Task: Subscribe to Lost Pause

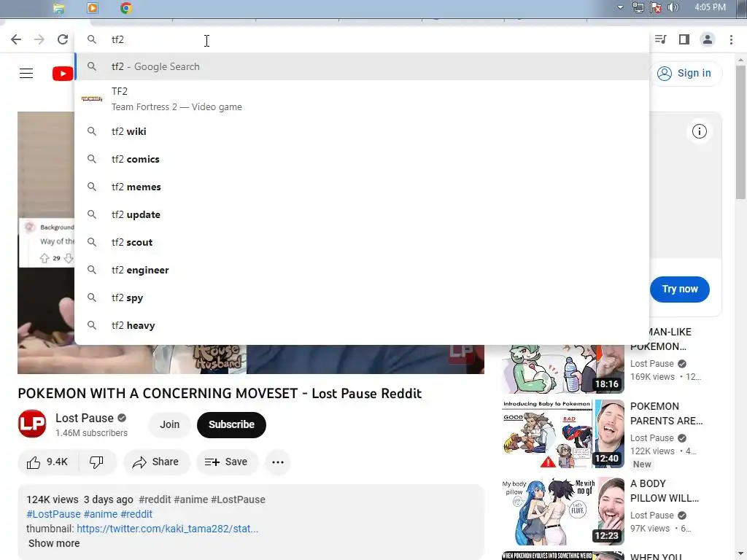Action: (x=231, y=424)
